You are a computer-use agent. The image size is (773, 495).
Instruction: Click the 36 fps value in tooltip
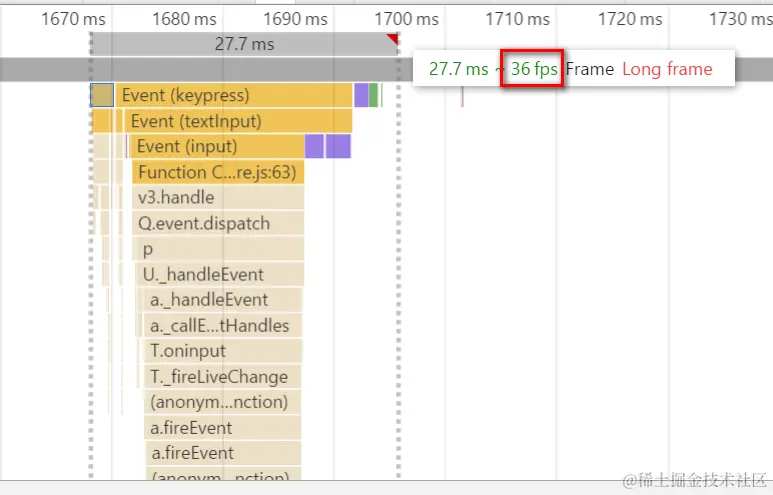coord(534,69)
